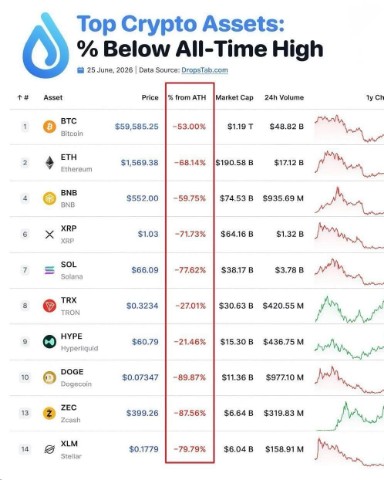Click the Stellar XLM icon
Image resolution: width=384 pixels, height=480 pixels.
pyautogui.click(x=49, y=449)
